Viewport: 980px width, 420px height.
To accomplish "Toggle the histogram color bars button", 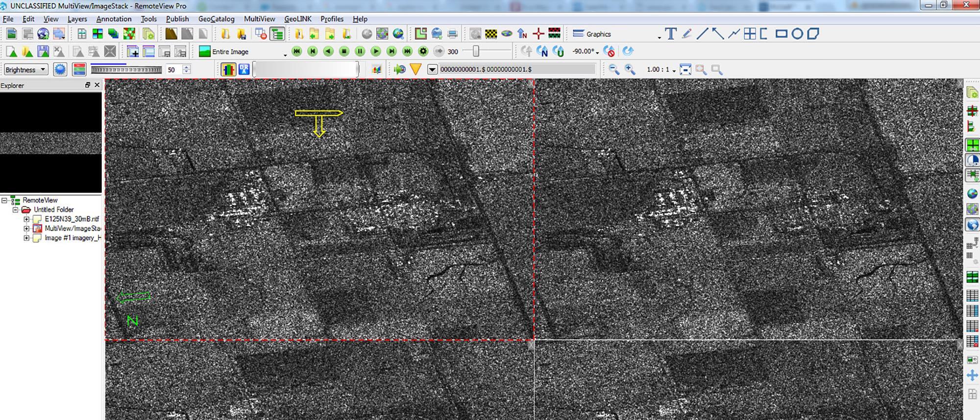I will [x=228, y=70].
